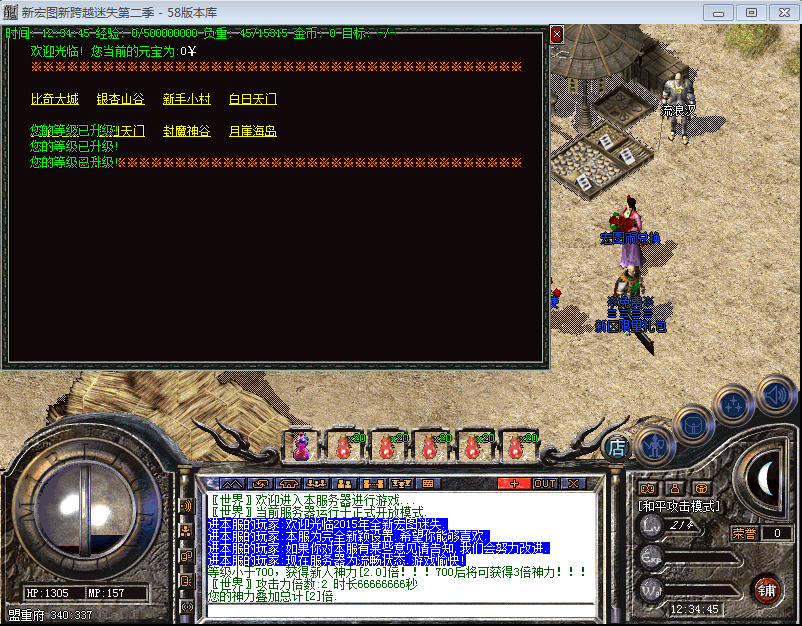Click the small person icon above attack mode

click(675, 489)
